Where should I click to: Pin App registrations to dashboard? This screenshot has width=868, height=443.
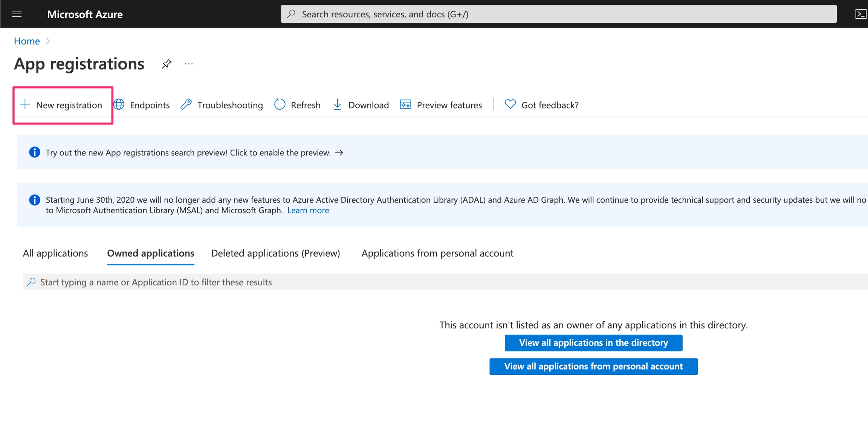(x=167, y=64)
